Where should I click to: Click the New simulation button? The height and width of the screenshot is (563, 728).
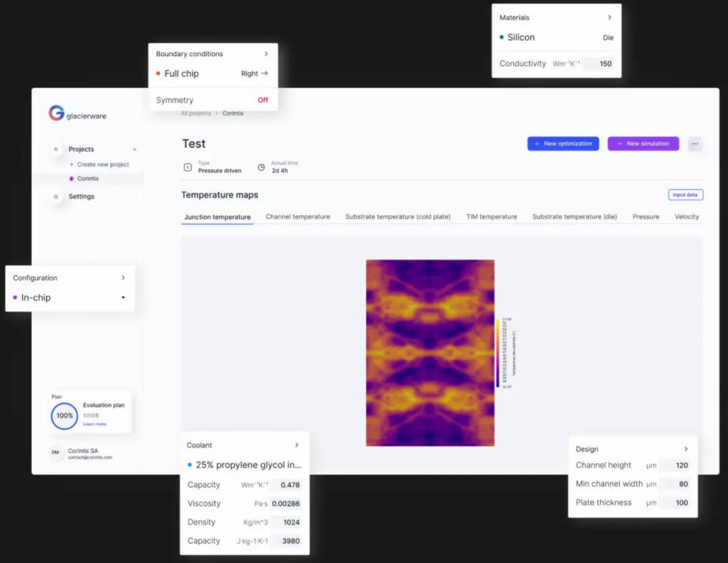click(643, 144)
